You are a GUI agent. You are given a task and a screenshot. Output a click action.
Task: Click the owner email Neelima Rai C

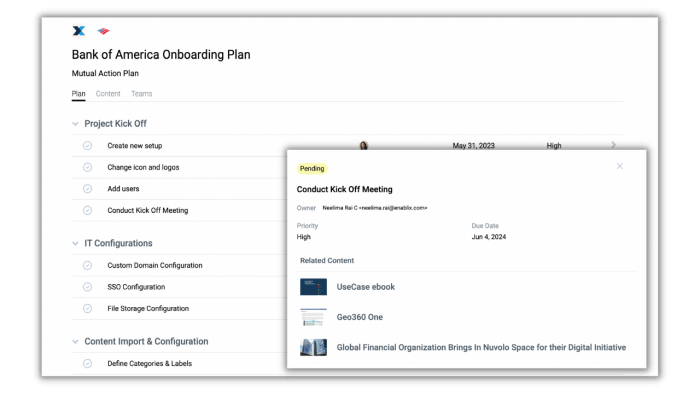point(375,208)
